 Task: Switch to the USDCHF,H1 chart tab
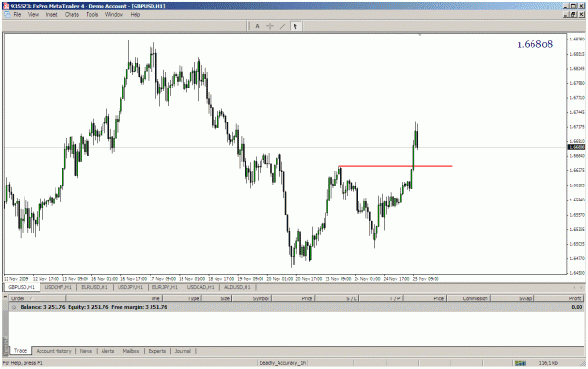[x=57, y=287]
